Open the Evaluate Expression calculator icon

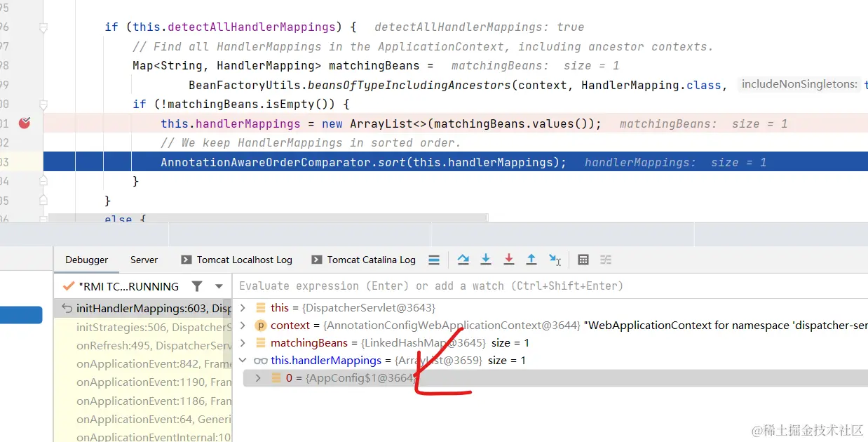tap(583, 260)
